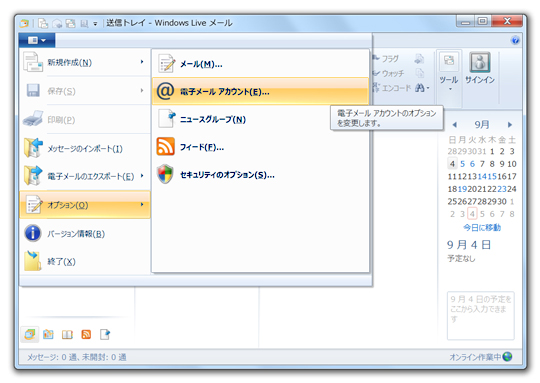Screen dimensions: 540x383
Task: Click the サインイン button
Action: coord(480,69)
